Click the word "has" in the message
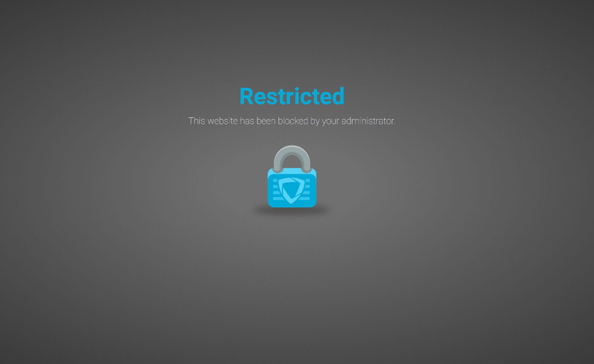This screenshot has height=364, width=594. click(247, 121)
